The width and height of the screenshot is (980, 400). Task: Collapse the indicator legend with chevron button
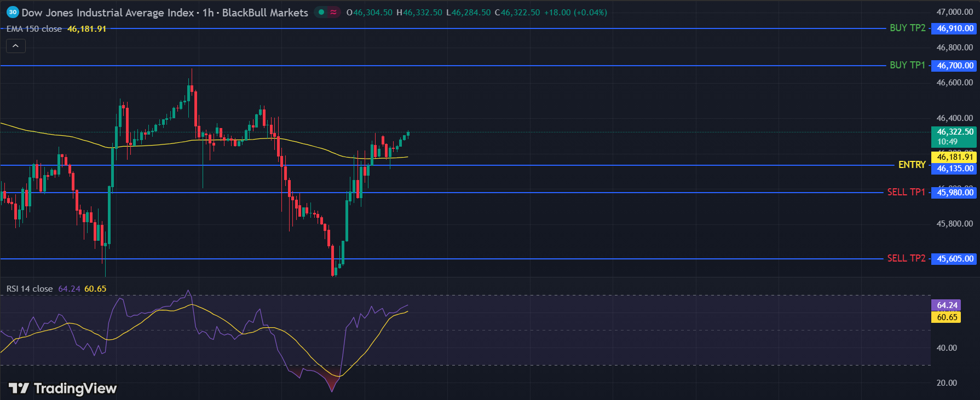(x=15, y=47)
